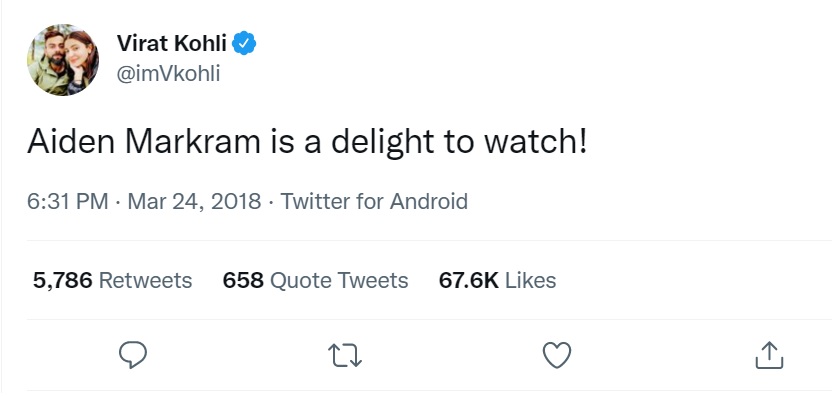The height and width of the screenshot is (396, 832).
Task: Click the bold 5,786 retweet count number
Action: point(63,280)
